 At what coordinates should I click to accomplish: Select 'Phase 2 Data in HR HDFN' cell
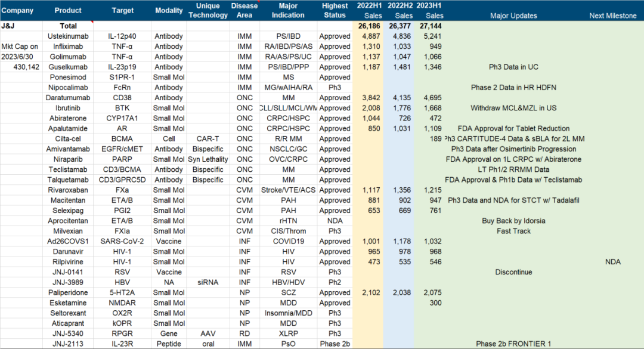513,88
